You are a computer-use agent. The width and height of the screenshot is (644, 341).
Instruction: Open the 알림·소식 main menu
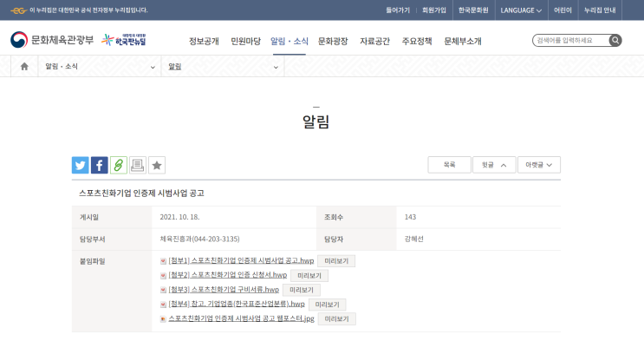click(x=289, y=41)
